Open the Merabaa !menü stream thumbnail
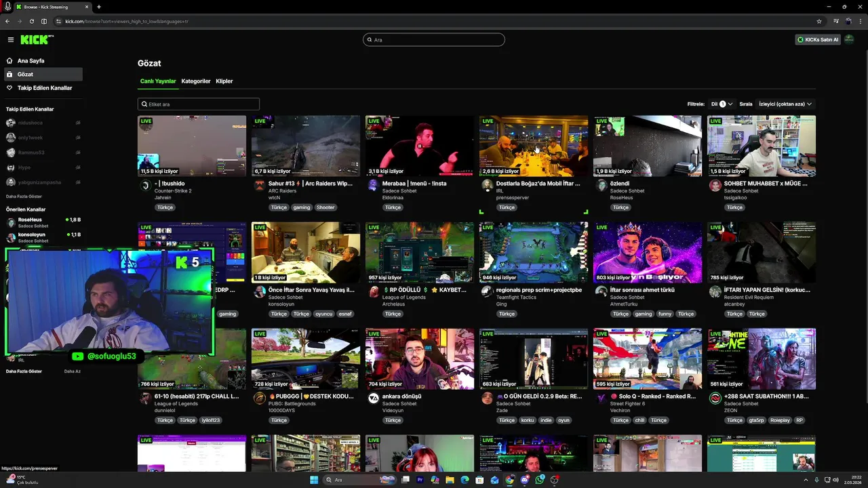This screenshot has height=488, width=868. pyautogui.click(x=420, y=146)
